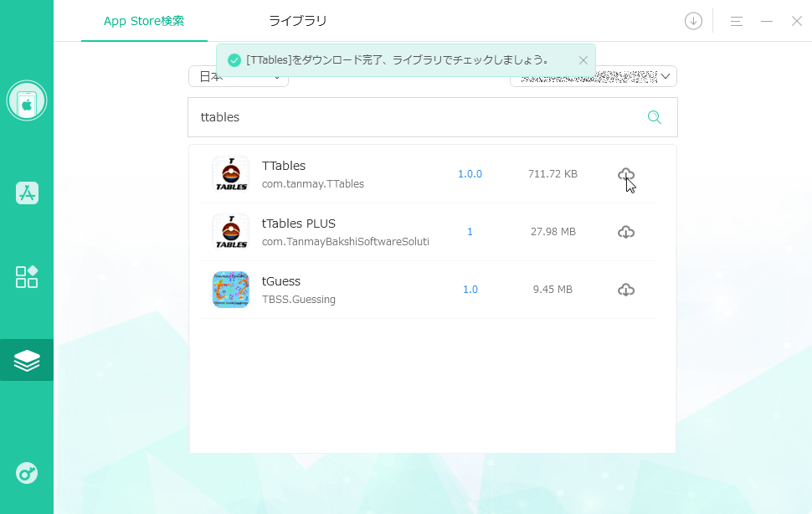The width and height of the screenshot is (812, 514).
Task: Click bundle ID com.TanmayBakshiSoftwareSoluti
Action: coord(346,242)
